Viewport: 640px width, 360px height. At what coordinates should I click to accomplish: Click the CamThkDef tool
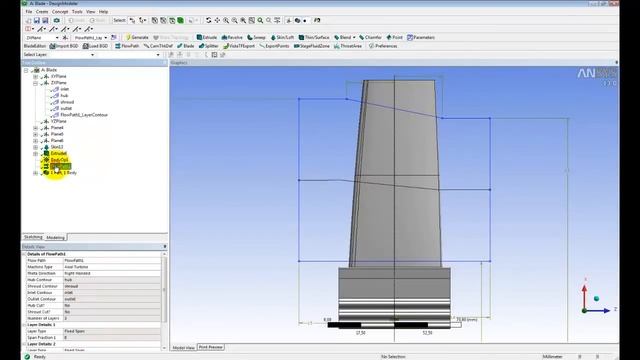coord(158,46)
